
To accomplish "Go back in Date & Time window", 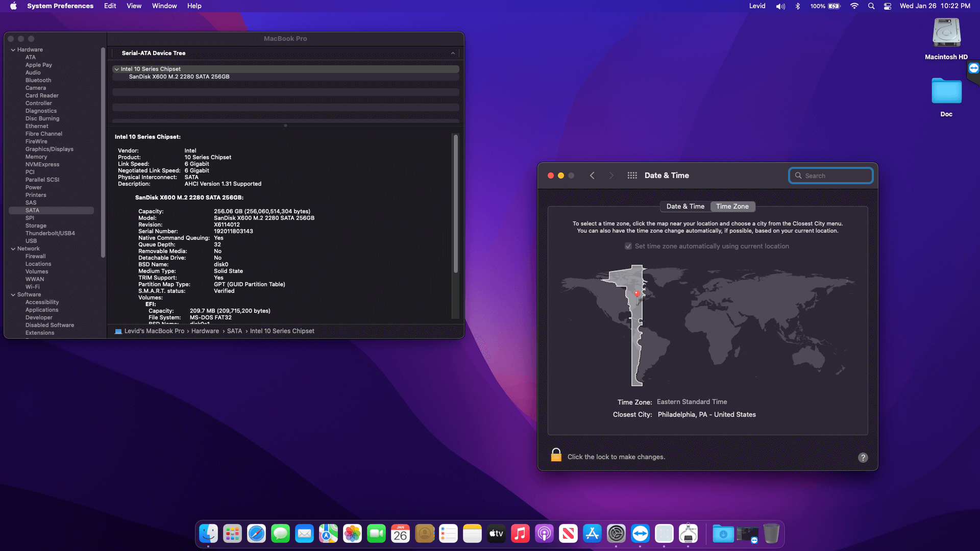I will click(592, 176).
